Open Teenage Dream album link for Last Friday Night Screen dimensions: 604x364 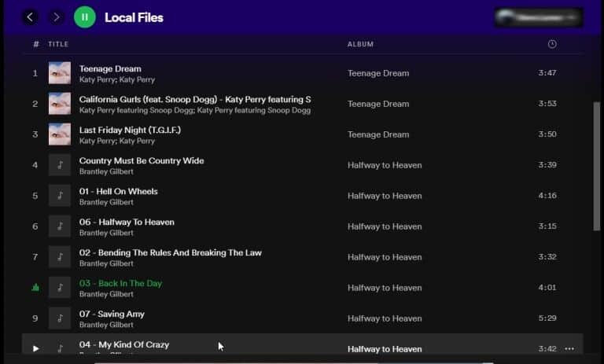tap(378, 134)
